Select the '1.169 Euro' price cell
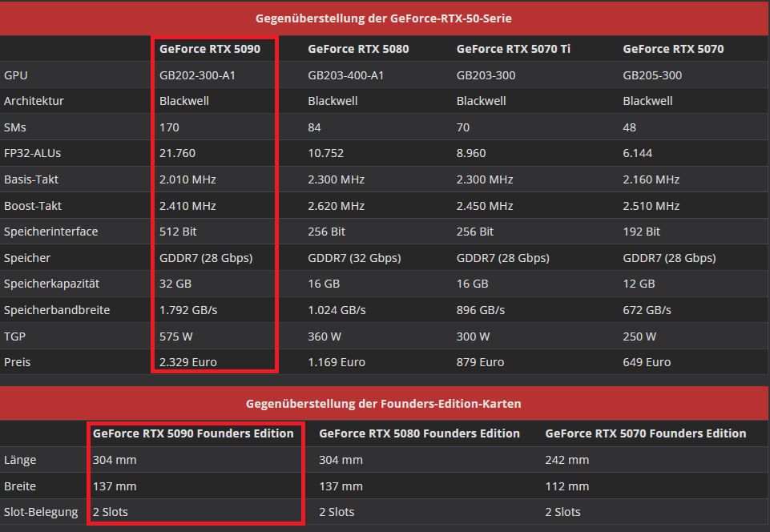770x532 pixels. (x=337, y=362)
